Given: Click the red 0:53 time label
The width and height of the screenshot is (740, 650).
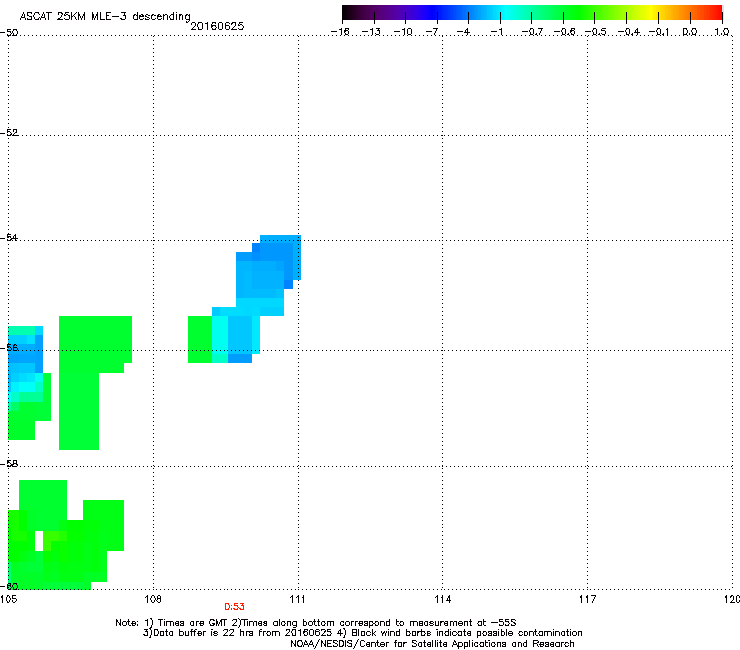Looking at the screenshot, I should click(234, 607).
